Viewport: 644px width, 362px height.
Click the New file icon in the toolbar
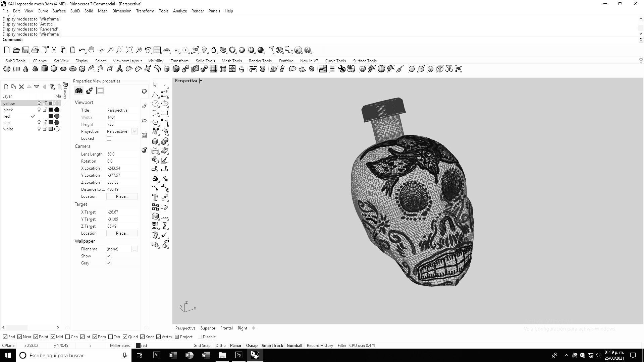point(7,50)
